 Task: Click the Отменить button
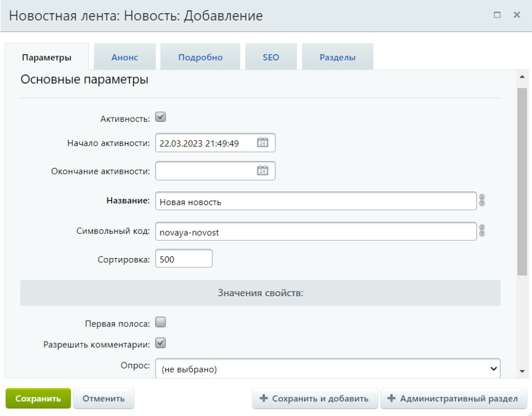click(103, 399)
